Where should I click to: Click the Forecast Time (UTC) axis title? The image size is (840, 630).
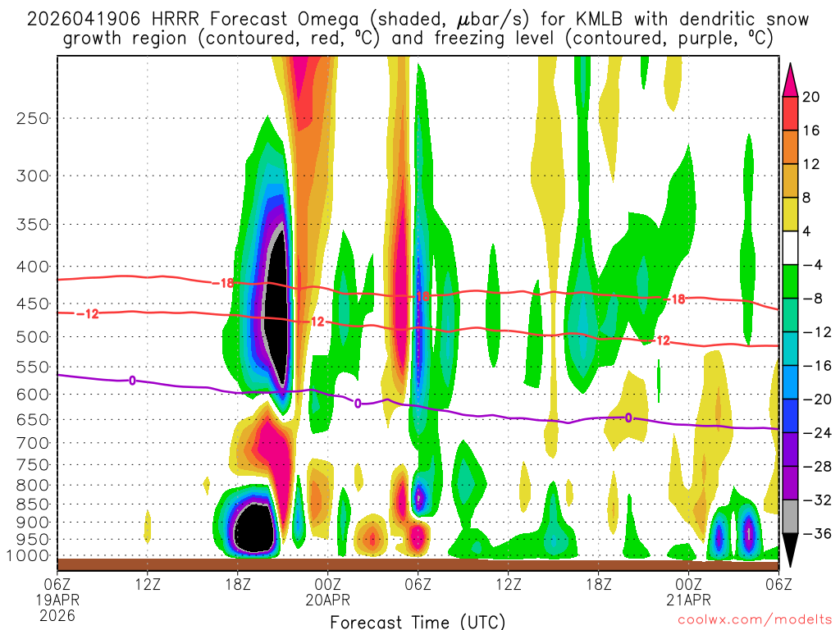click(418, 622)
